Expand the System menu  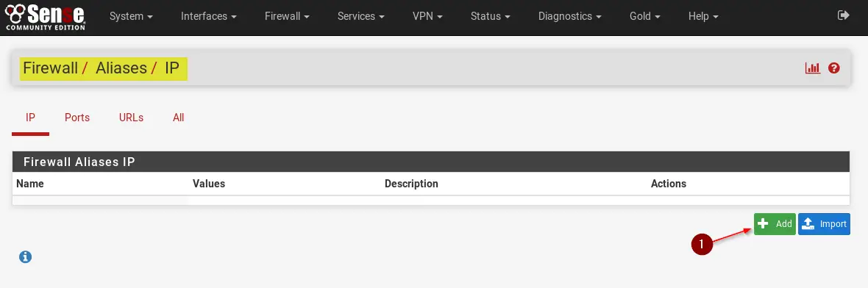click(131, 17)
